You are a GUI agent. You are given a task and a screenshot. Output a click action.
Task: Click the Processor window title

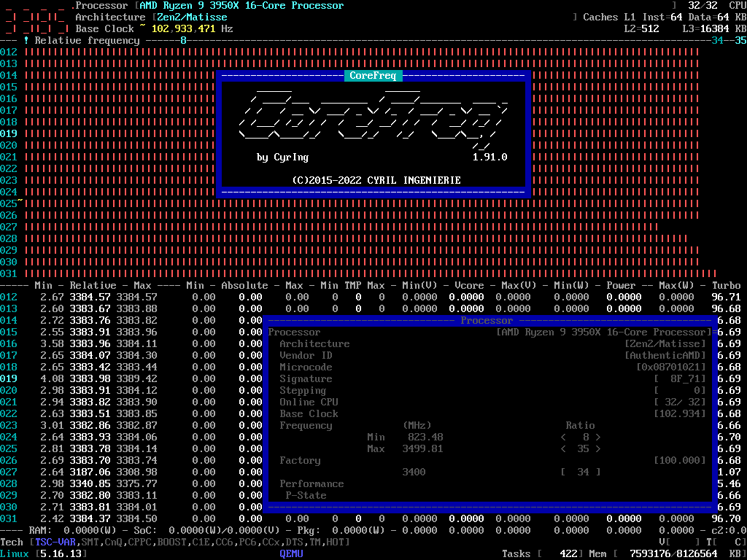coord(487,321)
